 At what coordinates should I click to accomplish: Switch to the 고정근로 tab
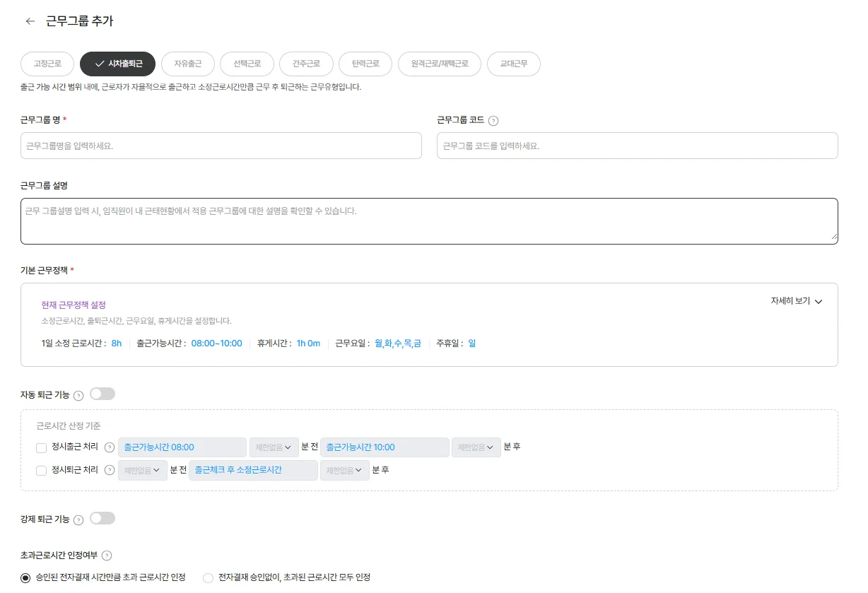(47, 64)
